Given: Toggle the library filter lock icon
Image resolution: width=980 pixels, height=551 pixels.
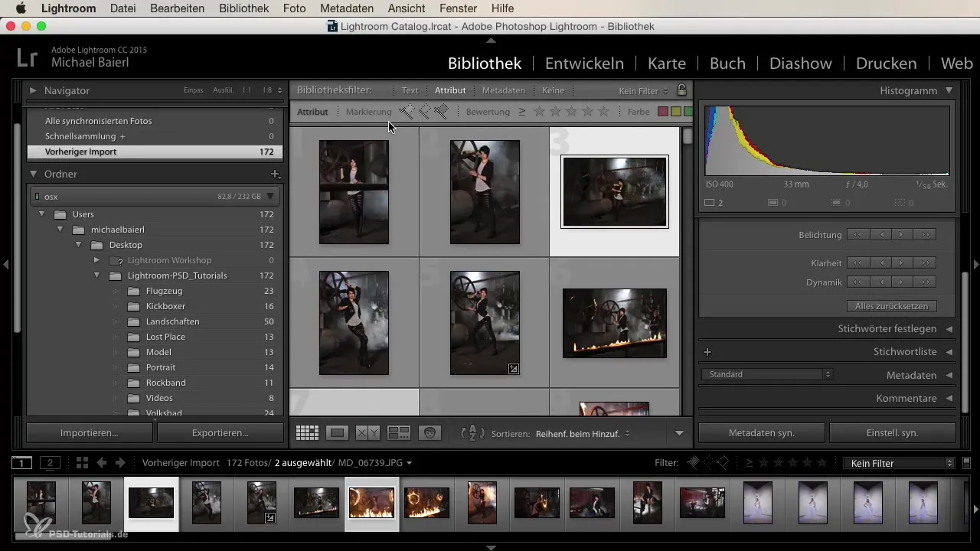Looking at the screenshot, I should [x=681, y=90].
